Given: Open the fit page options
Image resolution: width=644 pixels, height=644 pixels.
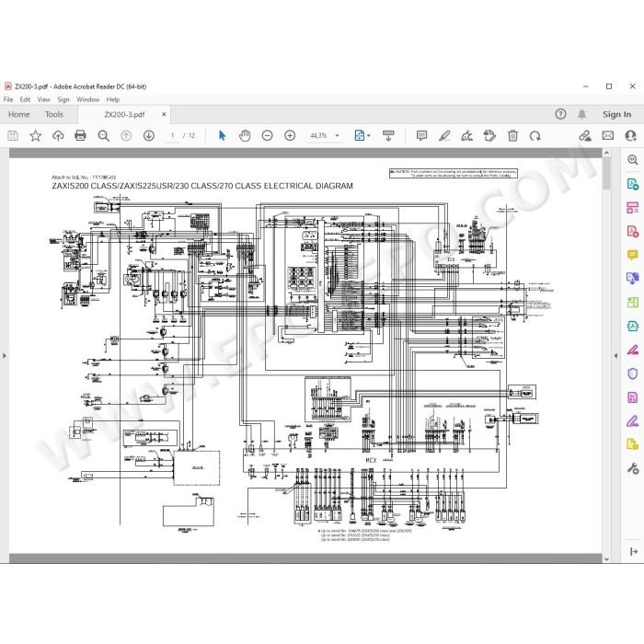Looking at the screenshot, I should pos(362,135).
